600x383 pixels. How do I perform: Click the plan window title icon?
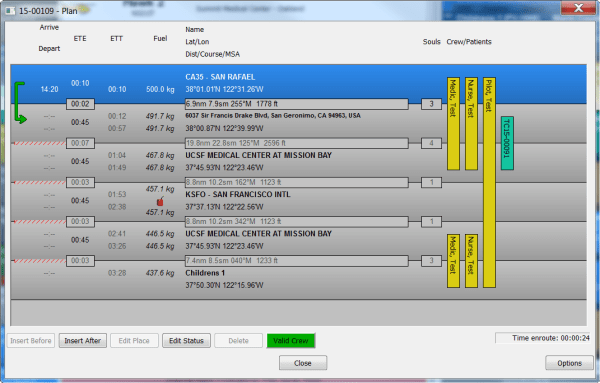pos(10,11)
